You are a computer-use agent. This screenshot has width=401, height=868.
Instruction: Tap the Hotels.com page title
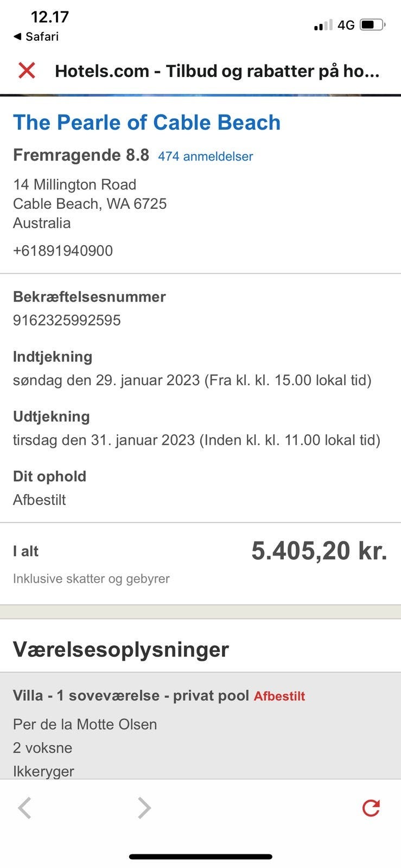point(217,71)
